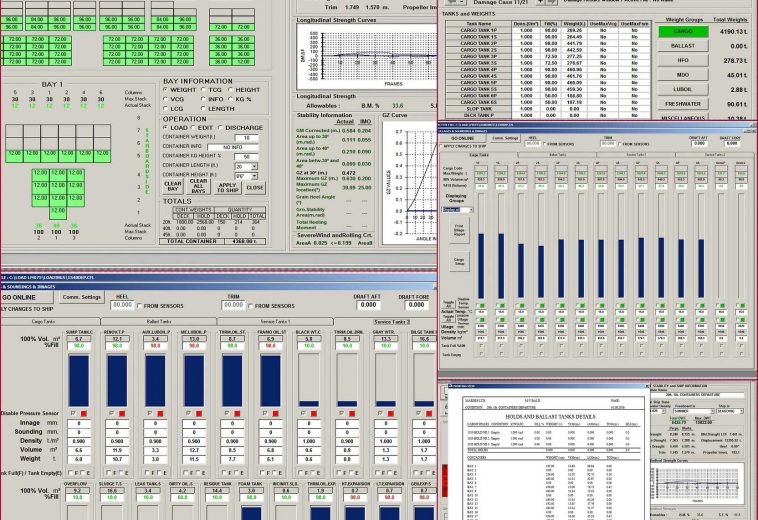Select the green CARGO weight group

click(682, 31)
